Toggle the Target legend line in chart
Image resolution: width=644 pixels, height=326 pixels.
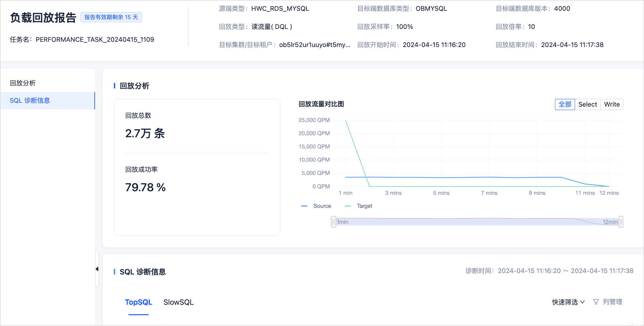click(x=359, y=206)
